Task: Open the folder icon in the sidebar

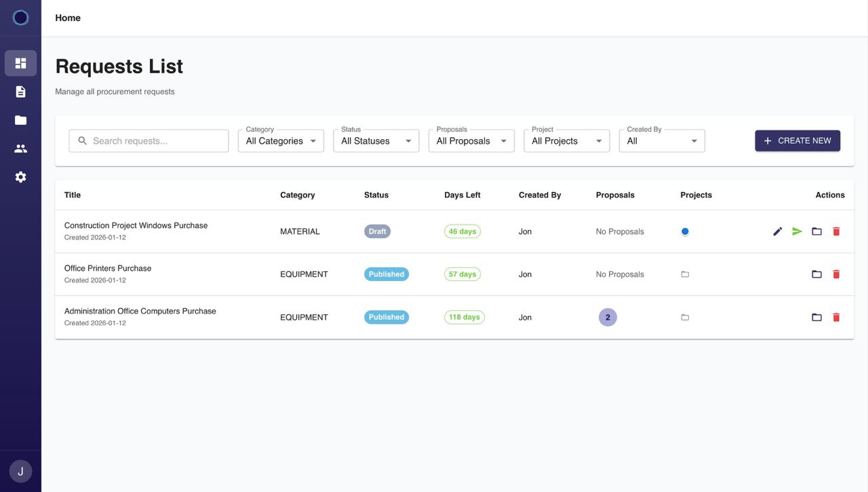Action: [20, 120]
